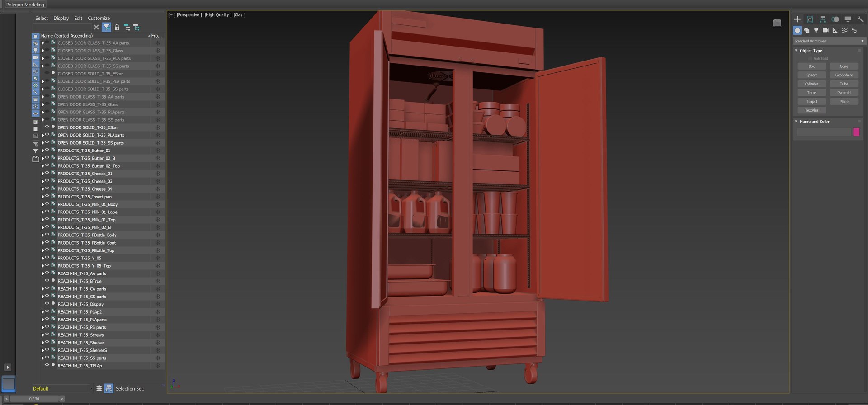Select Cameras category in Create panel
Viewport: 868px width, 405px height.
(826, 30)
